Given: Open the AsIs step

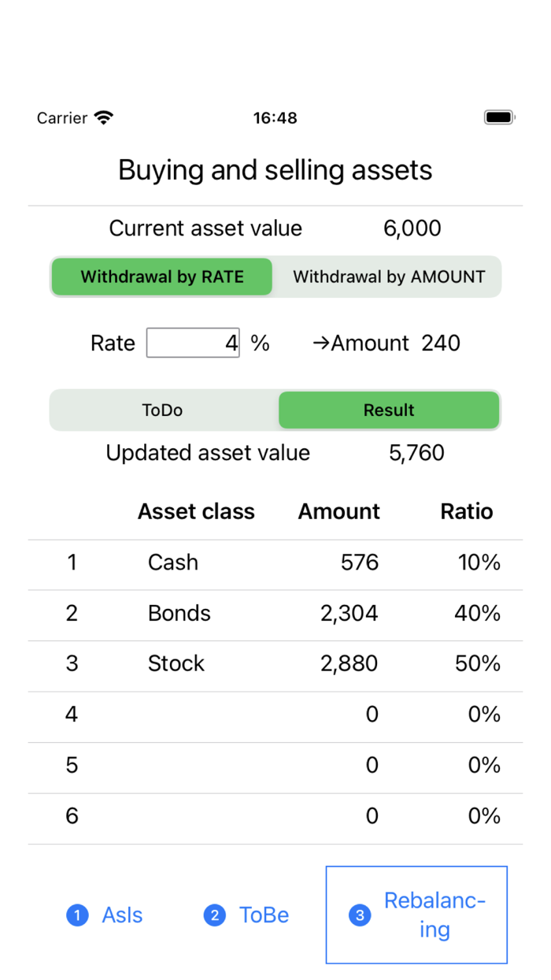Looking at the screenshot, I should pos(122,915).
